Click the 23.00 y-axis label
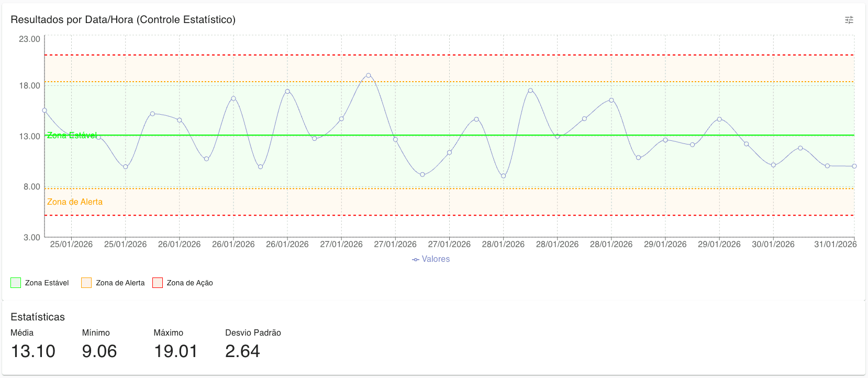Viewport: 868px width, 378px height. 29,39
